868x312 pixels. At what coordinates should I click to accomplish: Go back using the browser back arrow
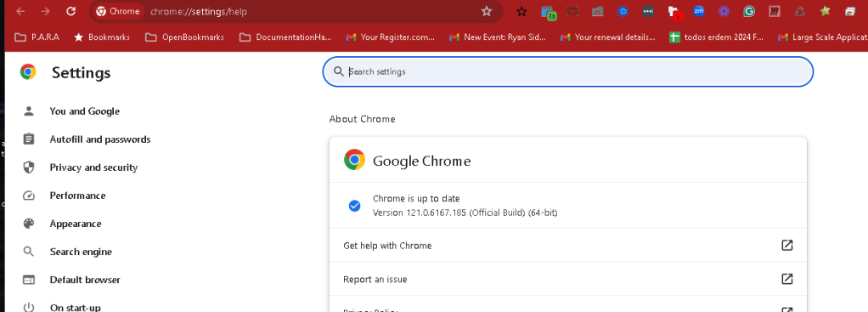(20, 11)
